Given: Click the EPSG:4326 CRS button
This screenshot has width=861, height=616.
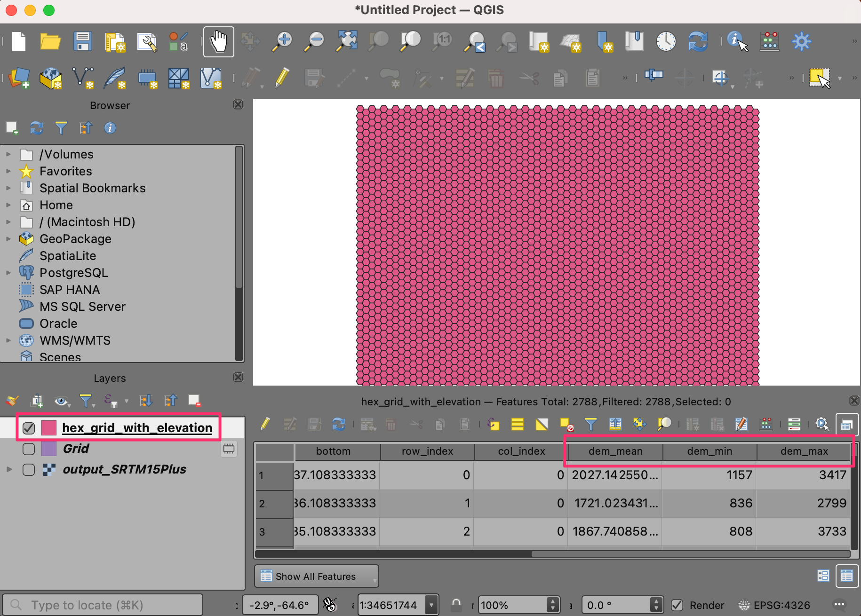Looking at the screenshot, I should [x=774, y=605].
